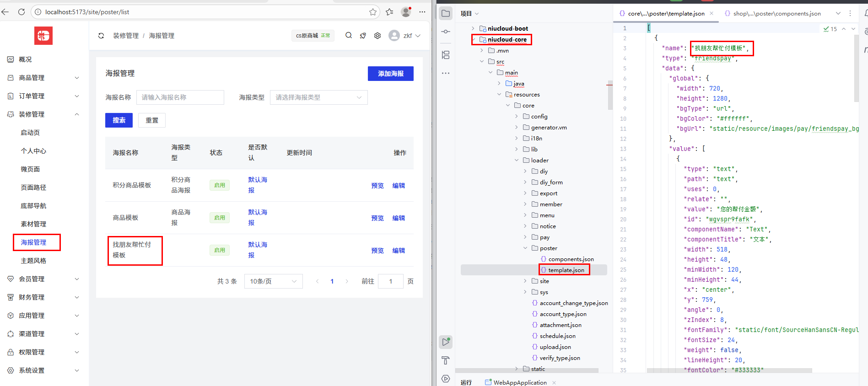Open the IDE Commit tool window icon
868x386 pixels.
(446, 32)
